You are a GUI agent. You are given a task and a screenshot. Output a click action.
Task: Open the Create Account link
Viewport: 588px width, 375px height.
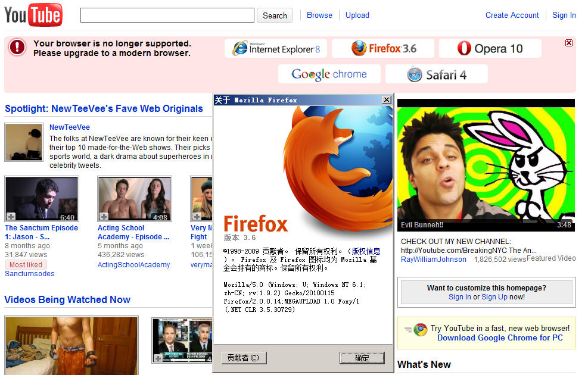[512, 15]
